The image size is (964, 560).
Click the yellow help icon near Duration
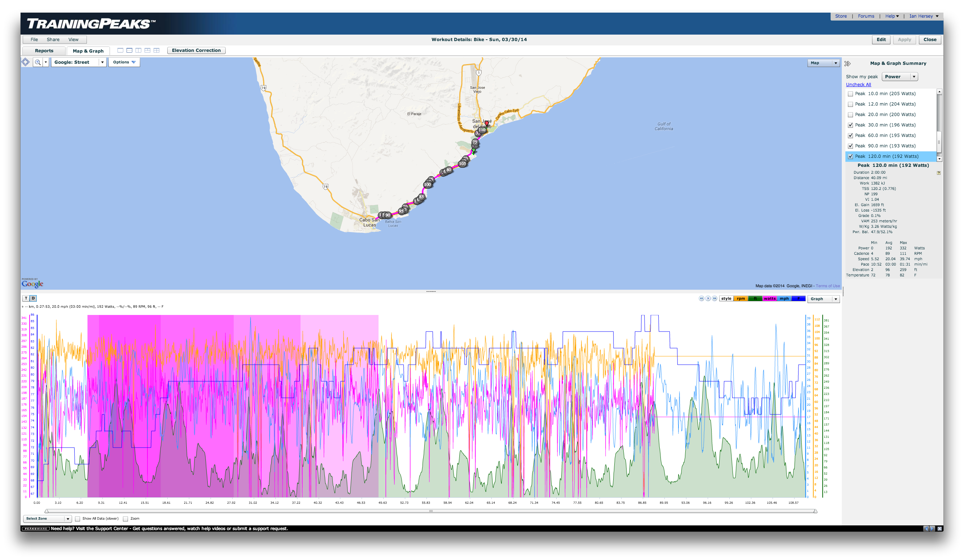[938, 173]
